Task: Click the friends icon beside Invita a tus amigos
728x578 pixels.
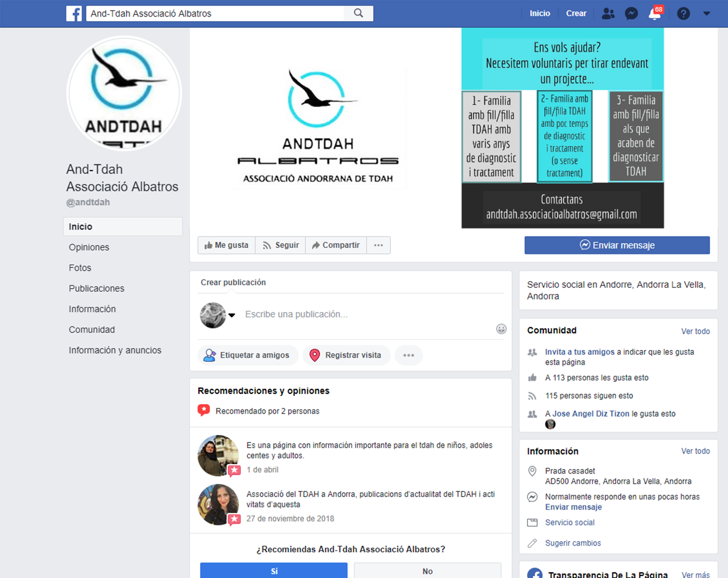Action: tap(532, 352)
